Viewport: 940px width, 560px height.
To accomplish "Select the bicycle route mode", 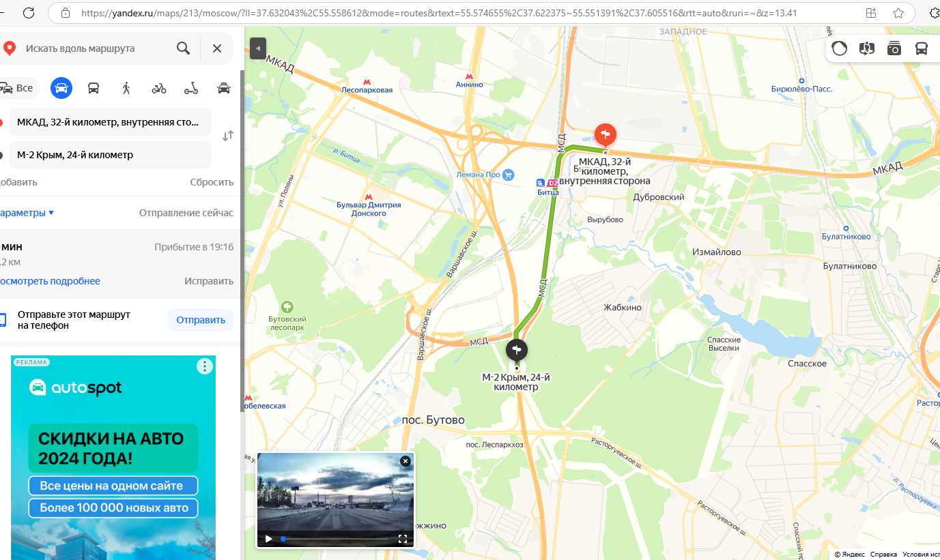I will [x=159, y=88].
